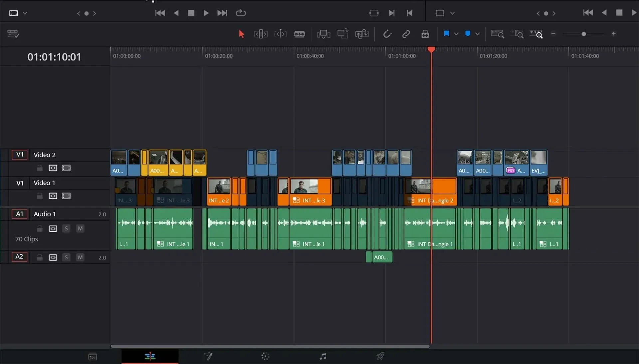Play the source viewer forward

[x=206, y=13]
